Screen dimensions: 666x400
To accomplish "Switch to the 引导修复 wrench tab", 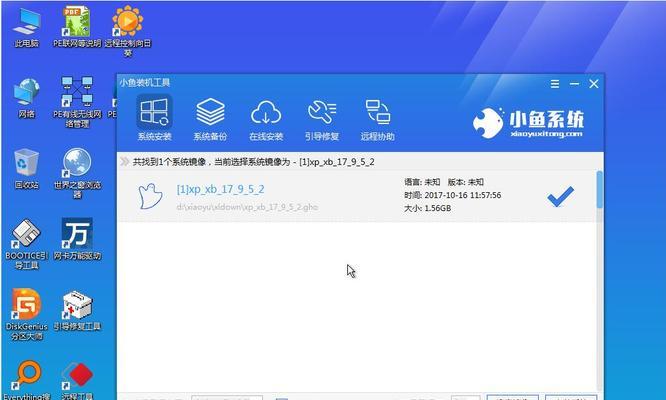I will (322, 118).
